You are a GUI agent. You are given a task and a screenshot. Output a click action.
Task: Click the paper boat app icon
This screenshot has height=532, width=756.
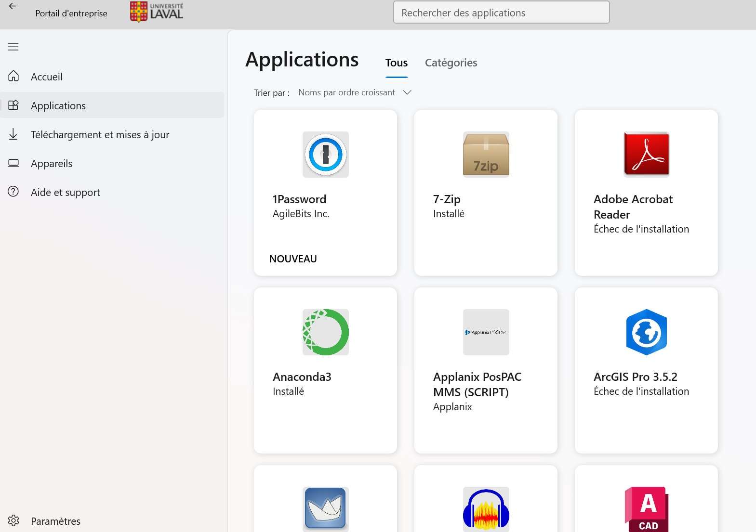tap(325, 509)
